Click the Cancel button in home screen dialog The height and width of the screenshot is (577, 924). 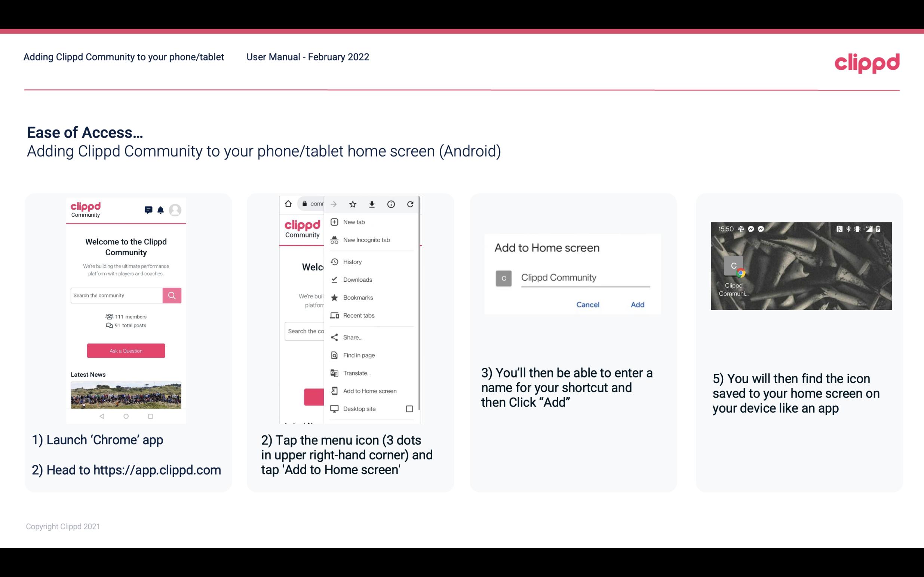tap(587, 305)
